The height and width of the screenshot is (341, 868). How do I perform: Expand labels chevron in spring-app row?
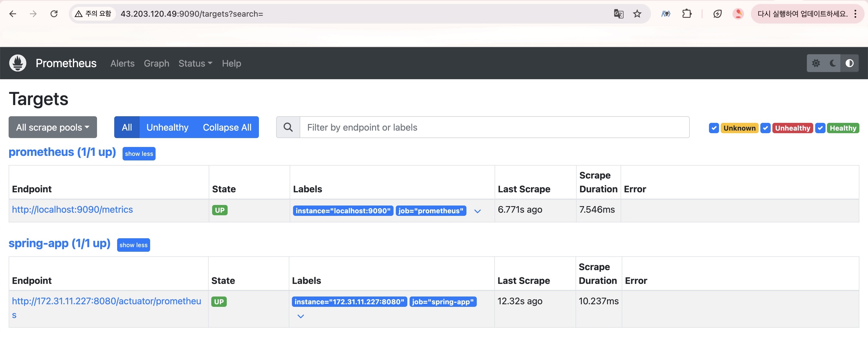point(301,316)
